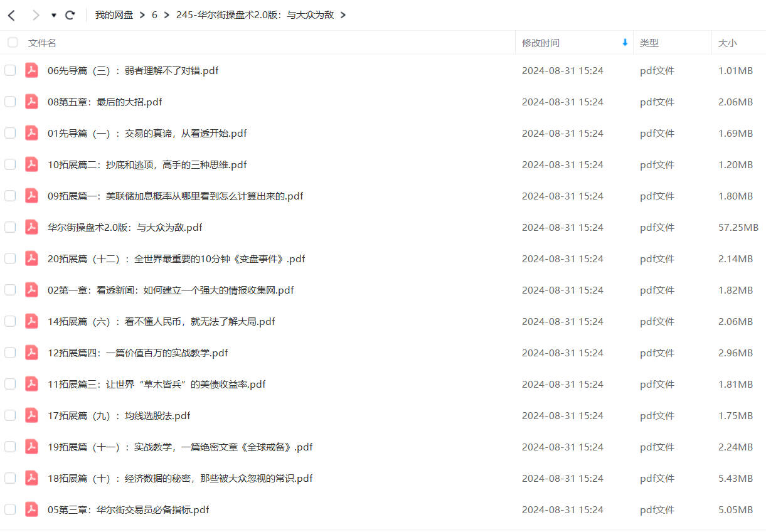Check the box for 05第三章 file
766x532 pixels.
10,509
